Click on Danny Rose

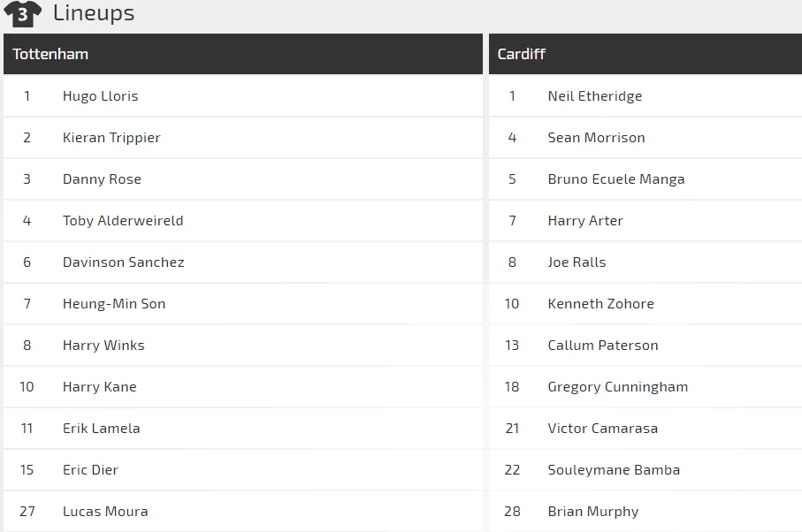pos(102,179)
